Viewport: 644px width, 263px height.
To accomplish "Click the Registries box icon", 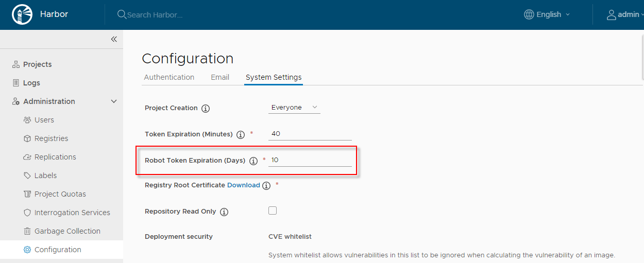I will click(x=27, y=138).
